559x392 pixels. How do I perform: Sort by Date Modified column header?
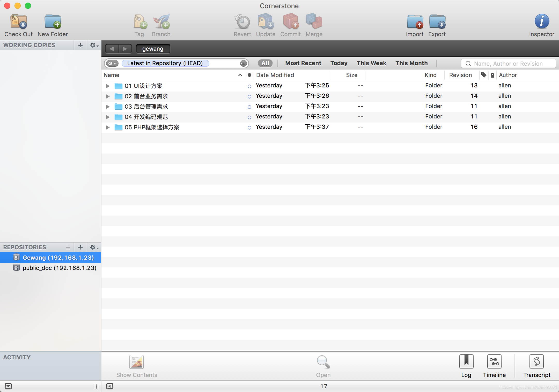292,75
